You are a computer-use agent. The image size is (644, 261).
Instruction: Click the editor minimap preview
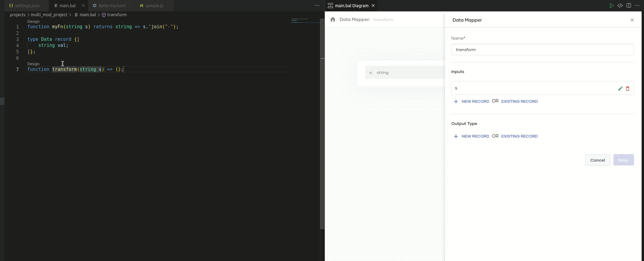(305, 20)
